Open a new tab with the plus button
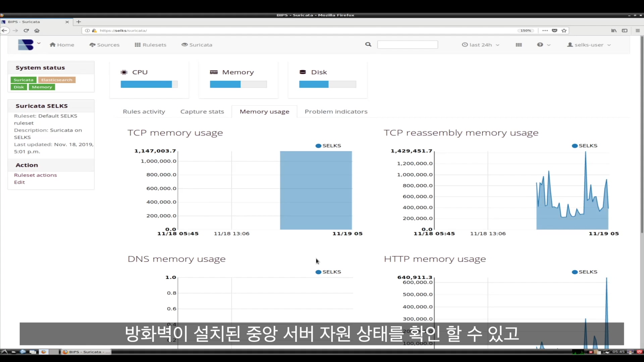The height and width of the screenshot is (362, 644). [x=79, y=22]
